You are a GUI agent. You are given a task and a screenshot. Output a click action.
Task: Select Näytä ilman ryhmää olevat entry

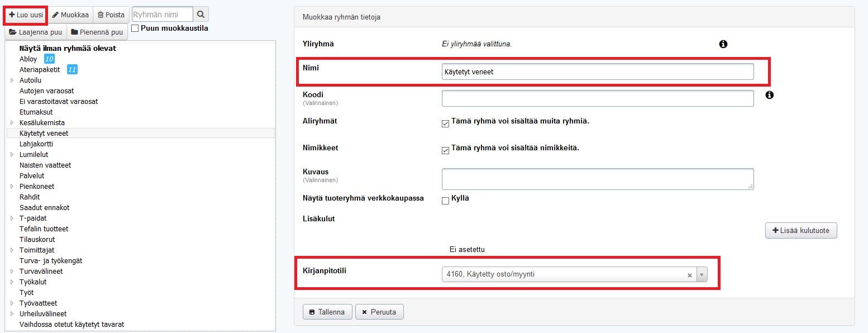click(x=68, y=48)
